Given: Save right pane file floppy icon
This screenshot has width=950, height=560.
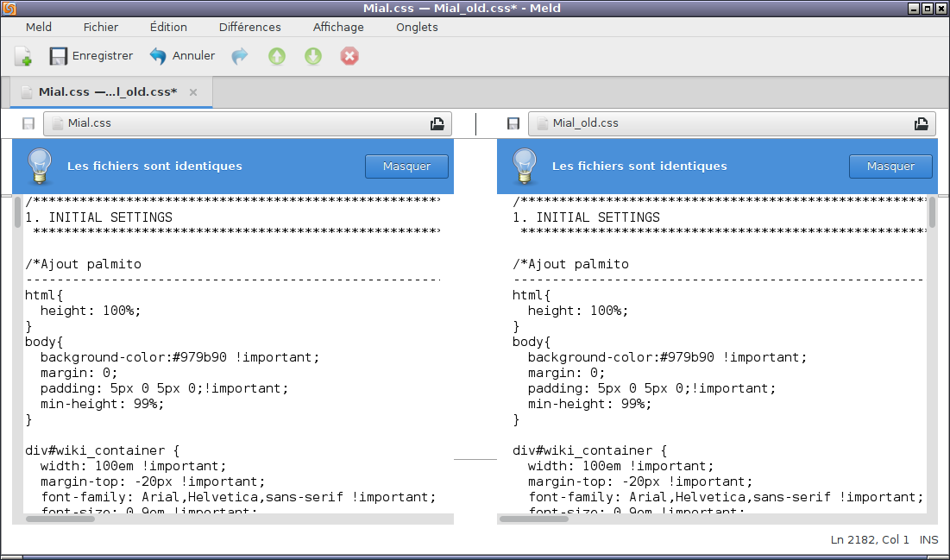Looking at the screenshot, I should (513, 123).
